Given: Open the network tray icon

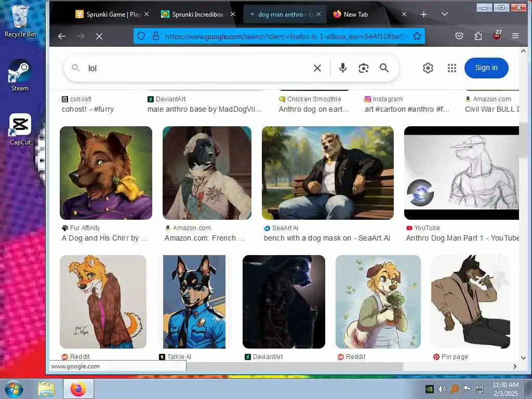Looking at the screenshot, I should point(480,389).
